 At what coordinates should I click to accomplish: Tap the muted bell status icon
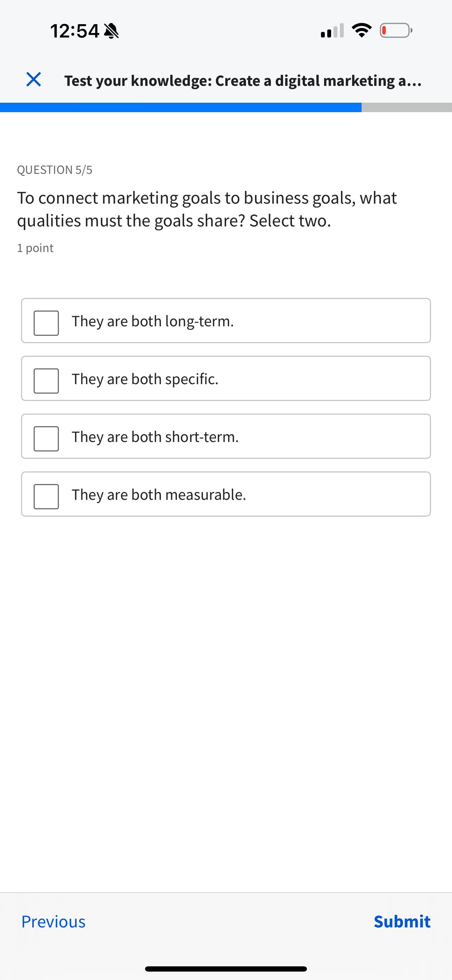click(x=111, y=31)
